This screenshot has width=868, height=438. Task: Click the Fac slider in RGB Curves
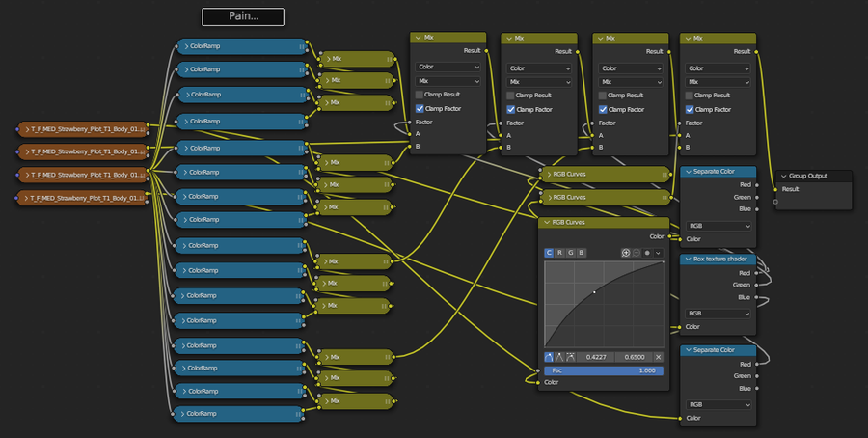click(x=604, y=370)
